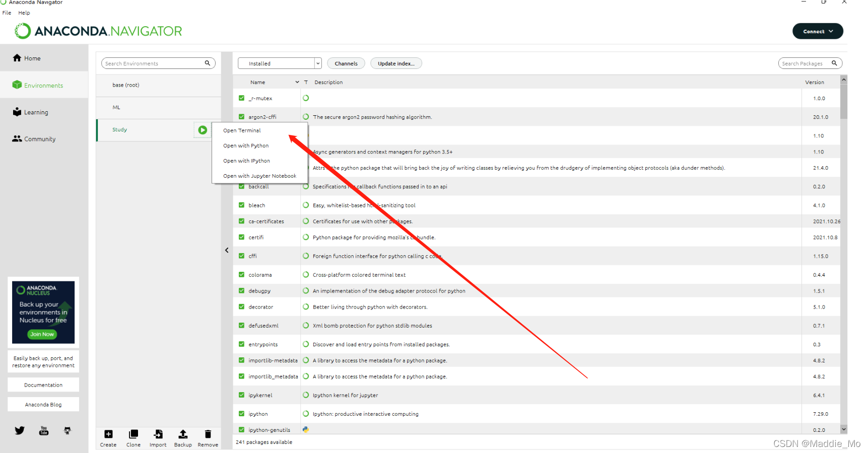
Task: Click the Create environment icon
Action: pyautogui.click(x=108, y=434)
